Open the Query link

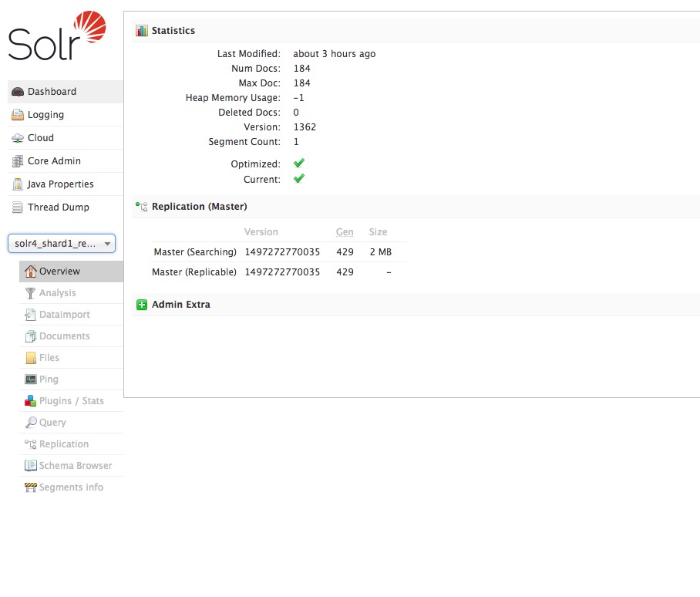click(71, 422)
